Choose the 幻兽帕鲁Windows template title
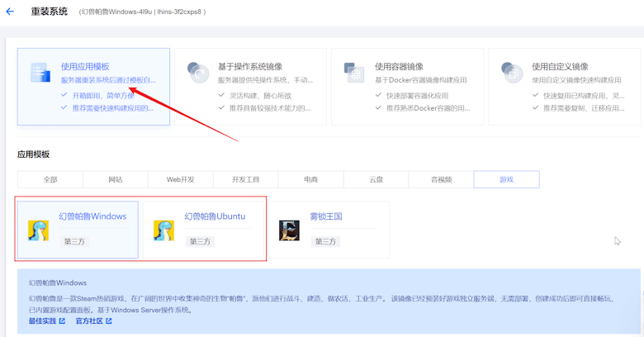Viewport: 644px width, 337px height. (92, 216)
